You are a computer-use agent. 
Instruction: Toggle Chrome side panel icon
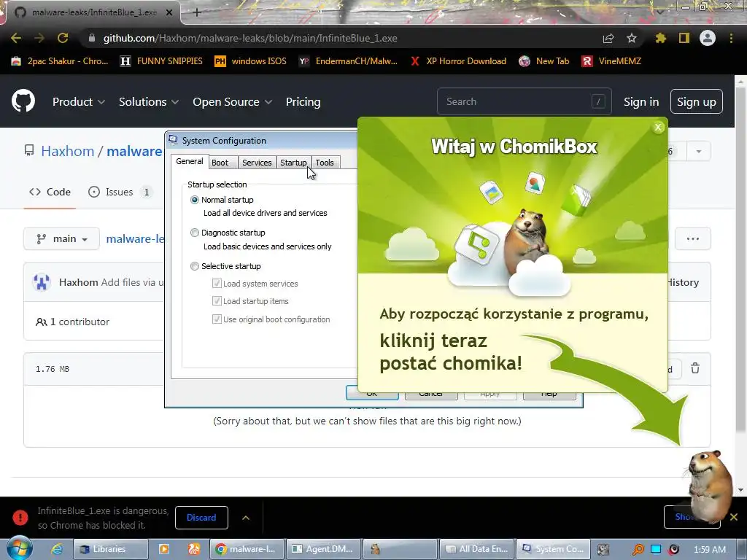click(x=684, y=38)
